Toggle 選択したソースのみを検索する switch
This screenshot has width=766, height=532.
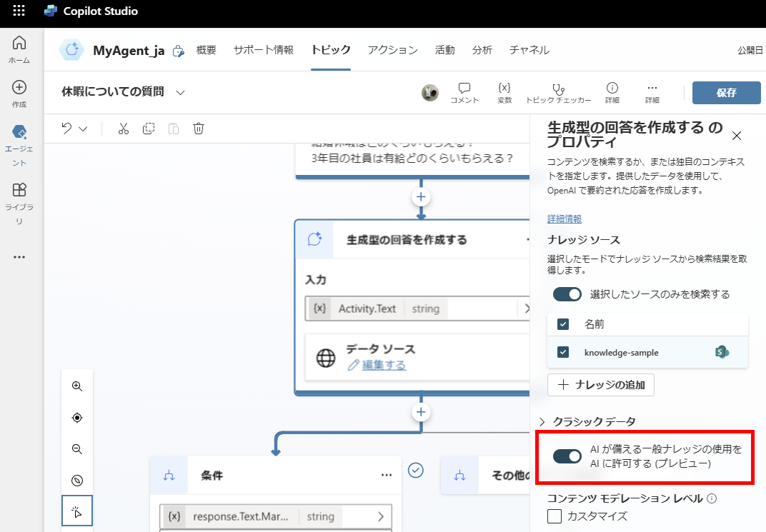click(567, 293)
